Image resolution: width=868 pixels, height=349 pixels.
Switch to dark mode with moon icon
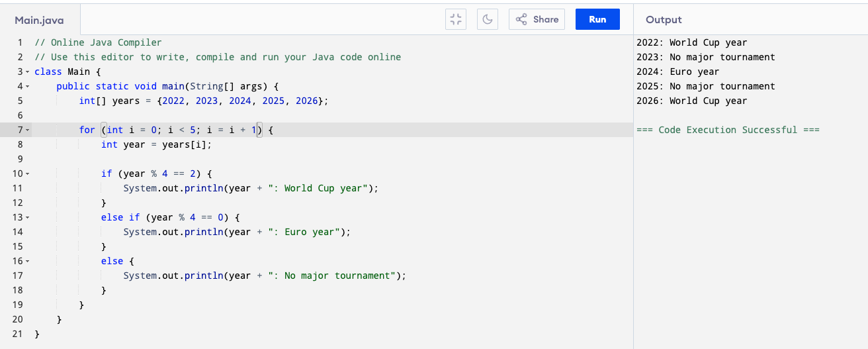coord(487,19)
